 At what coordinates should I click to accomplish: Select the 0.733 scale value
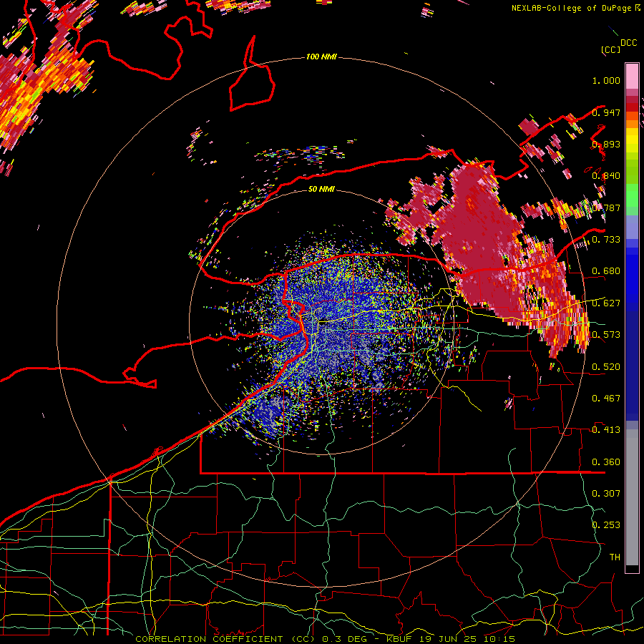(606, 240)
